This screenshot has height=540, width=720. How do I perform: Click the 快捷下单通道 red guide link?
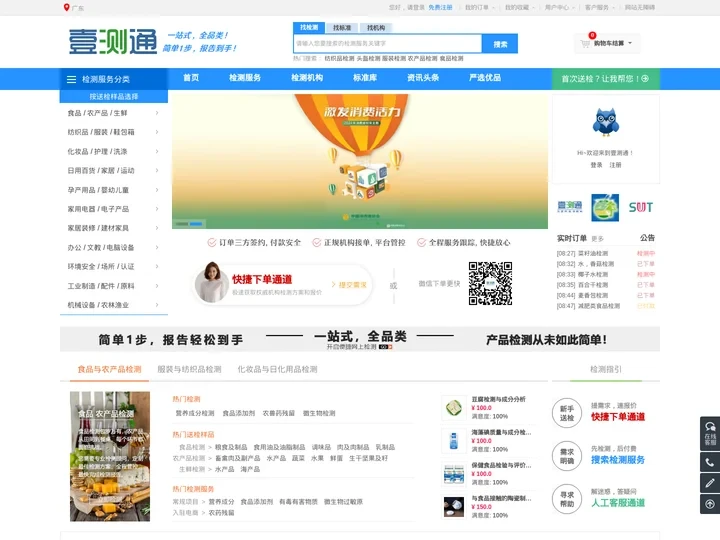618,416
